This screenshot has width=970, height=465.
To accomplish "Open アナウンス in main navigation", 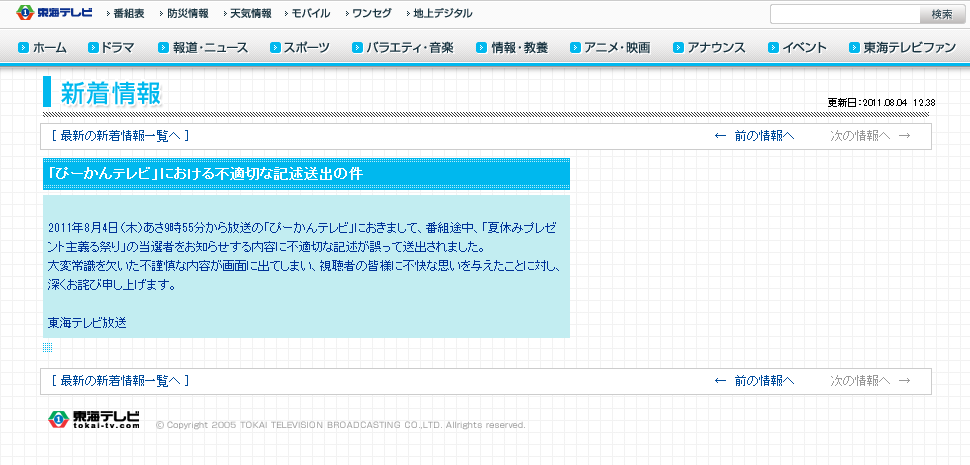I will click(716, 47).
